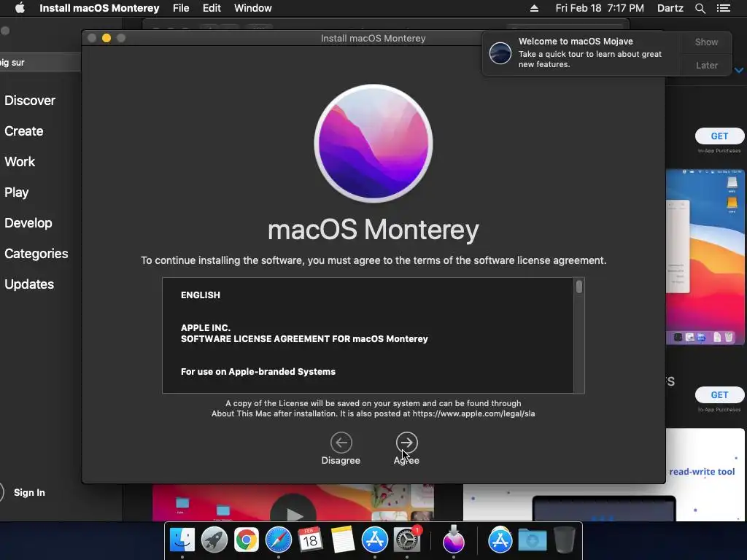The image size is (747, 560).
Task: Click the App Store search field
Action: pos(40,63)
